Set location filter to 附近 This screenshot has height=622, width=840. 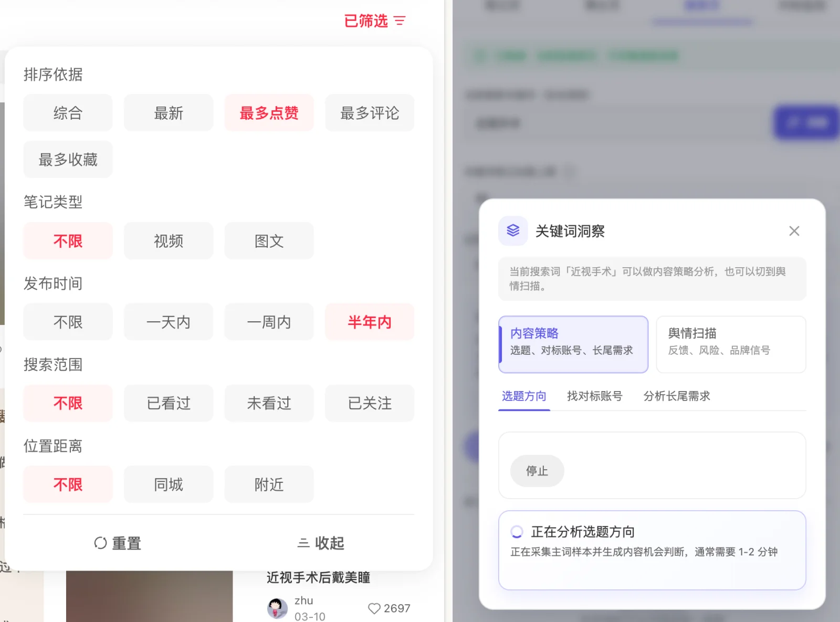point(269,484)
